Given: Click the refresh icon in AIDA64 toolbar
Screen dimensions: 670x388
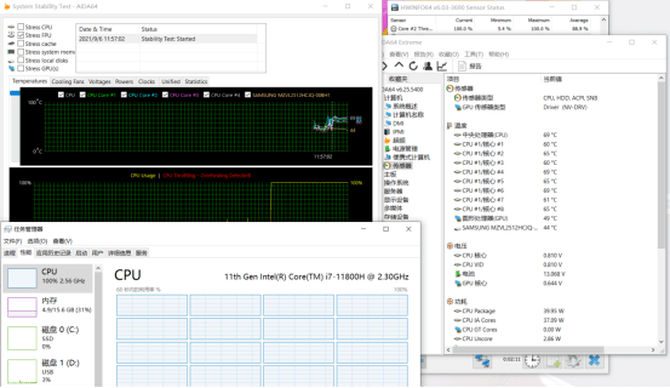Looking at the screenshot, I should coord(413,66).
